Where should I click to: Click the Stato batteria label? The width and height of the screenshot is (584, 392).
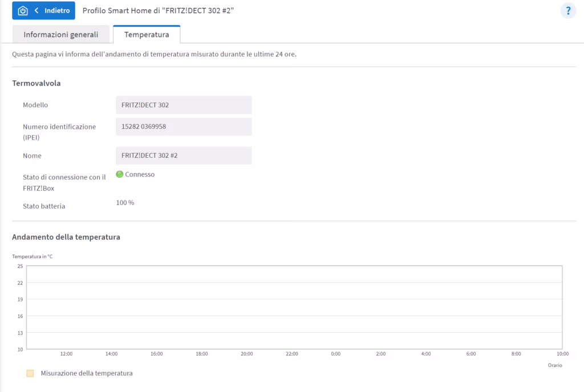(x=44, y=206)
